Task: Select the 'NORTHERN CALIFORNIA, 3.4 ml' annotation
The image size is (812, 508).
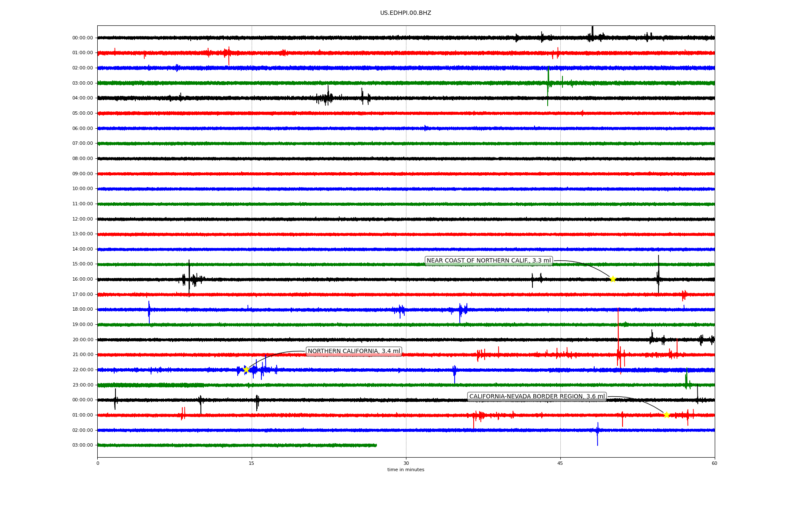Action: 354,351
